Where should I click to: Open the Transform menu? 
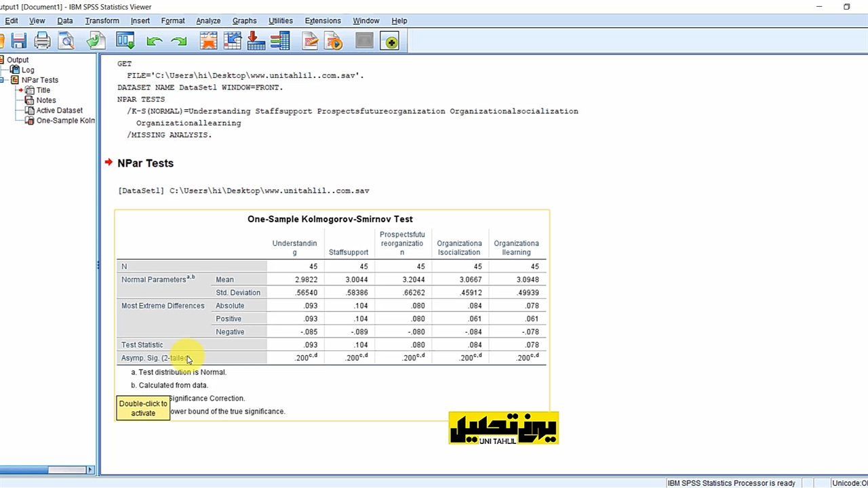[x=102, y=21]
